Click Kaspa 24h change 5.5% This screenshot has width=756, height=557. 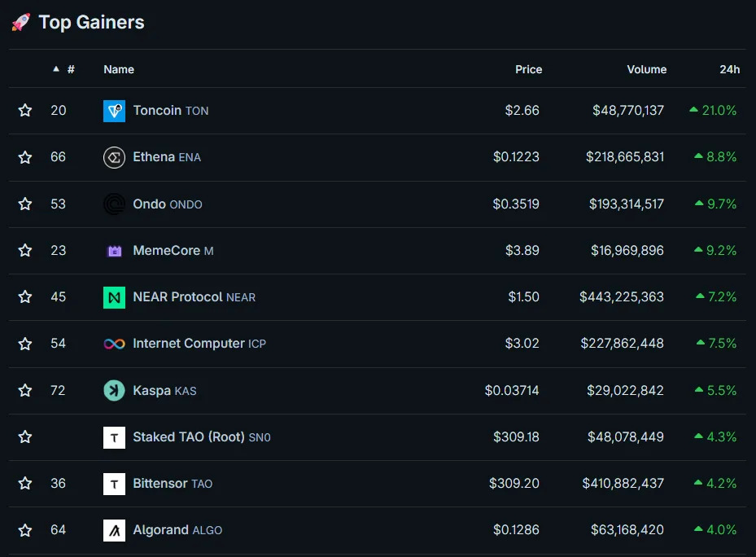click(715, 391)
